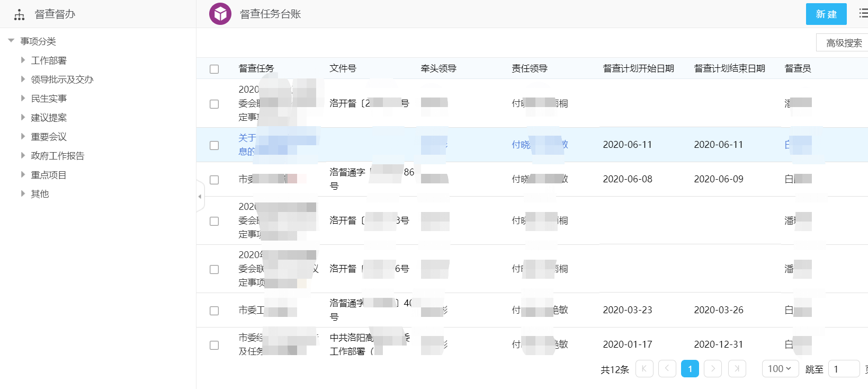This screenshot has width=868, height=389.
Task: Click the 牵头领导 column header
Action: [x=439, y=68]
